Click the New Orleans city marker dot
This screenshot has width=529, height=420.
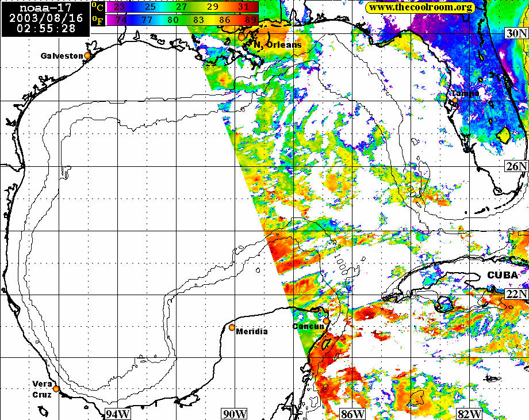[x=241, y=37]
